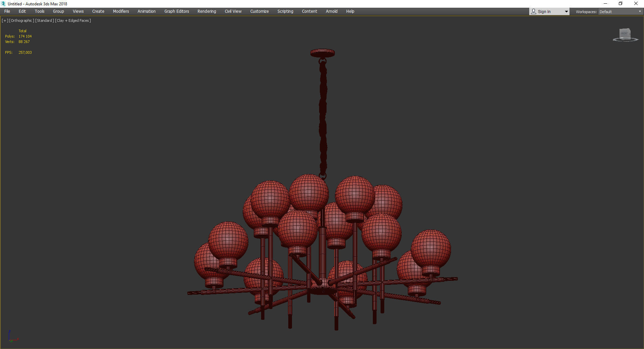Screen dimensions: 644x349
Task: Open the Content menu
Action: (x=309, y=11)
